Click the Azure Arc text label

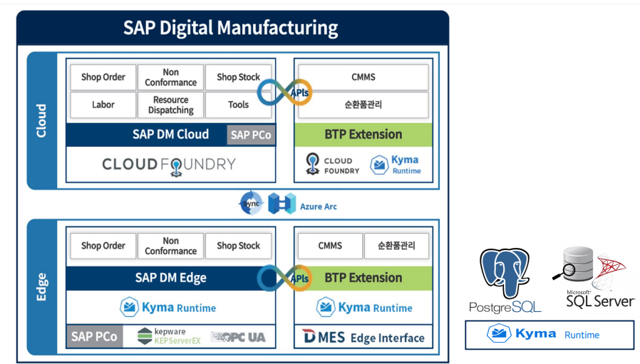(x=319, y=207)
